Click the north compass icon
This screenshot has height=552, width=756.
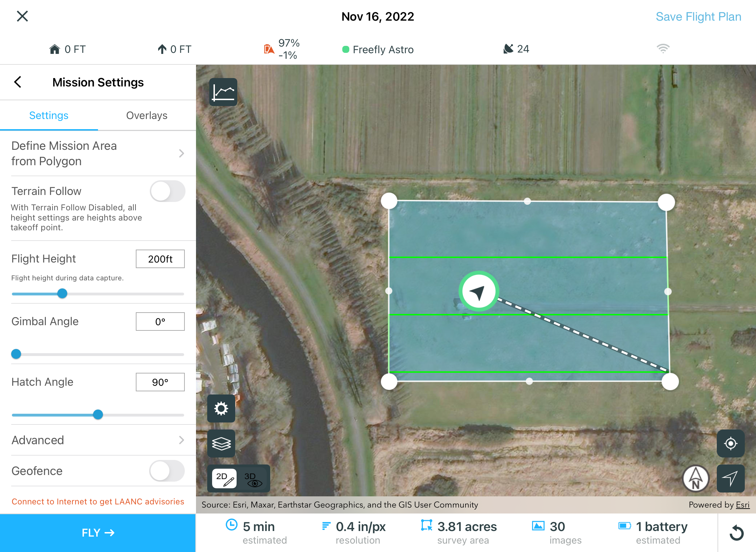click(696, 478)
